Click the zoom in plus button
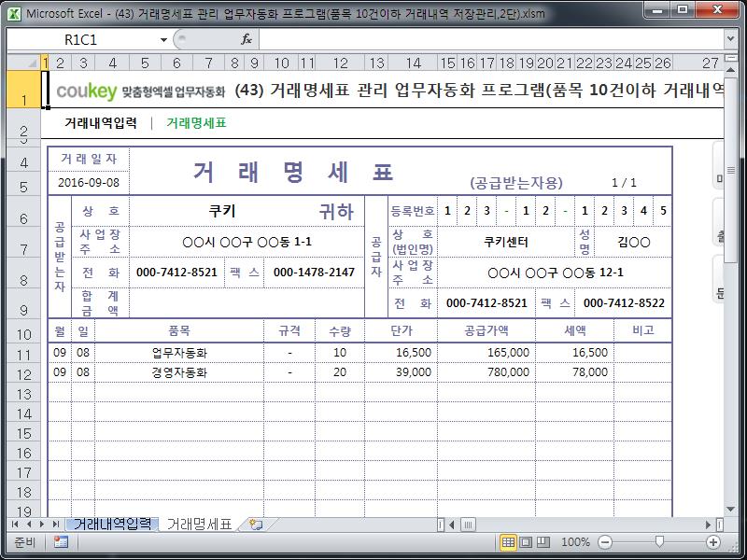747x560 pixels. tap(713, 542)
